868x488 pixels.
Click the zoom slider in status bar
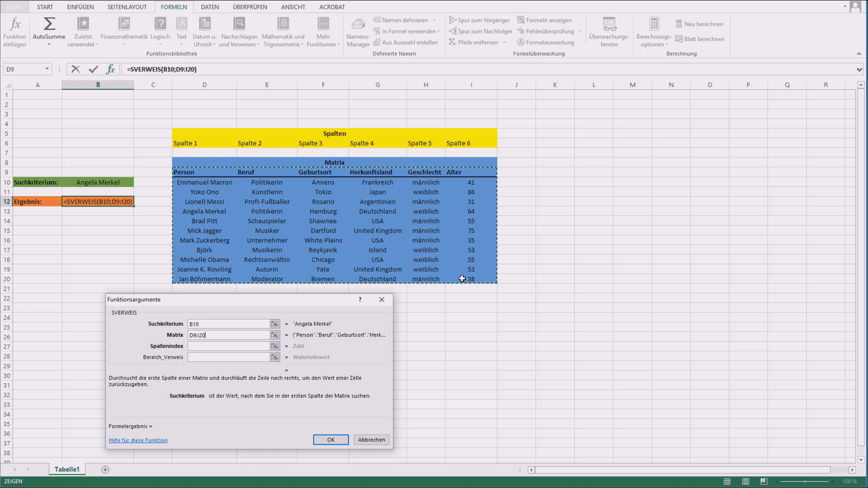tap(805, 481)
